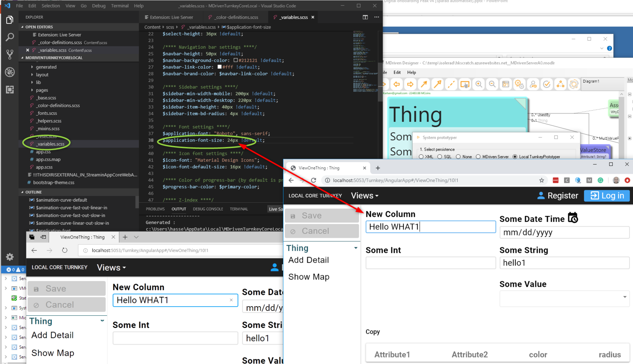Click the back arrow in MDriven Designer toolbar

pyautogui.click(x=397, y=84)
